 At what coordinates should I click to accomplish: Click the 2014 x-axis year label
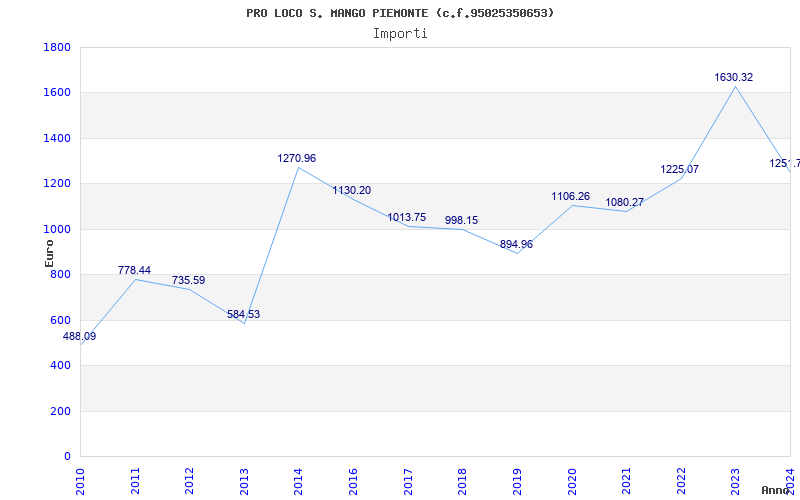[x=298, y=482]
